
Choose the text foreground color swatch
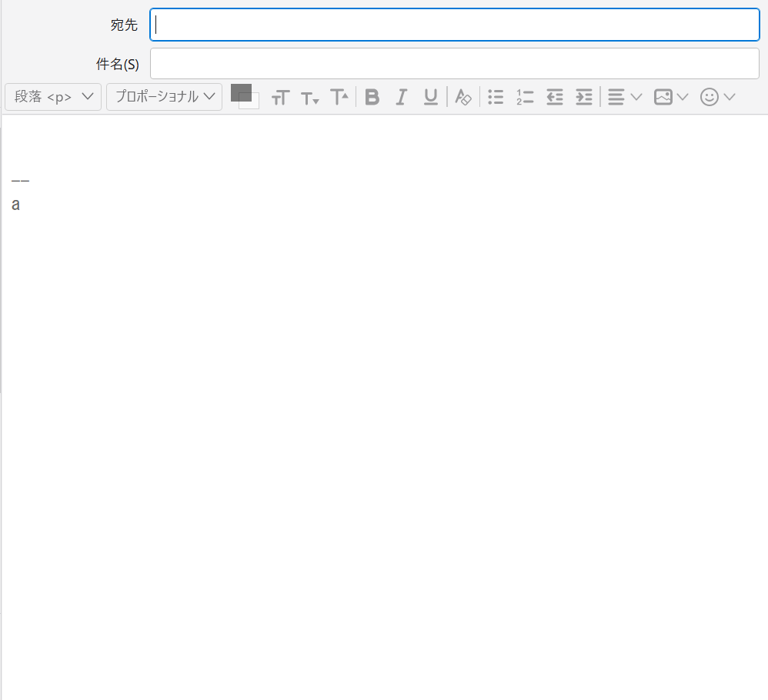click(x=240, y=92)
